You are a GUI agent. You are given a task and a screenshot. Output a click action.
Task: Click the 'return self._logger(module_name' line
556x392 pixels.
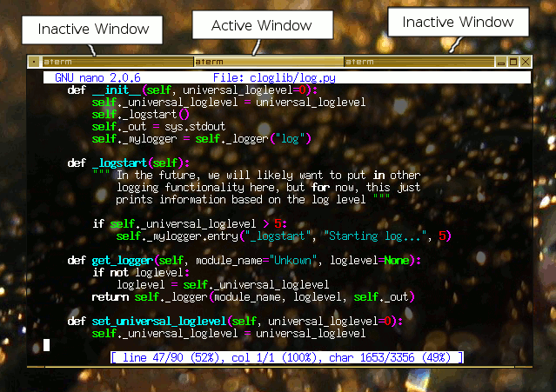[x=253, y=296]
